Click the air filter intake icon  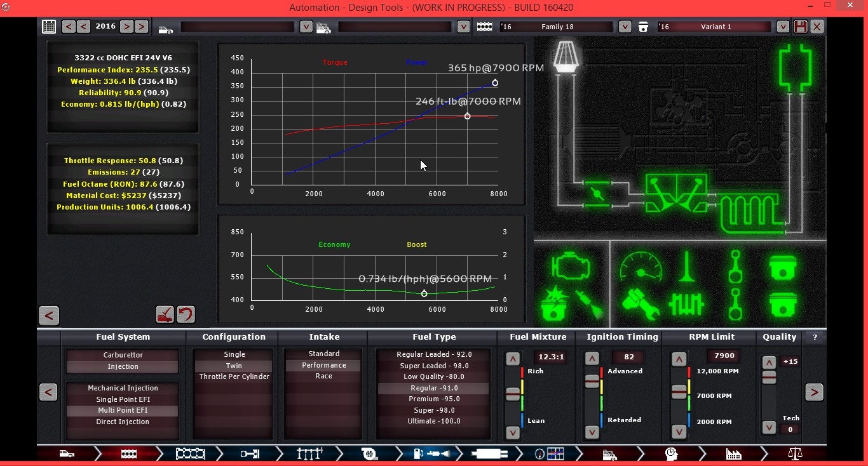564,56
